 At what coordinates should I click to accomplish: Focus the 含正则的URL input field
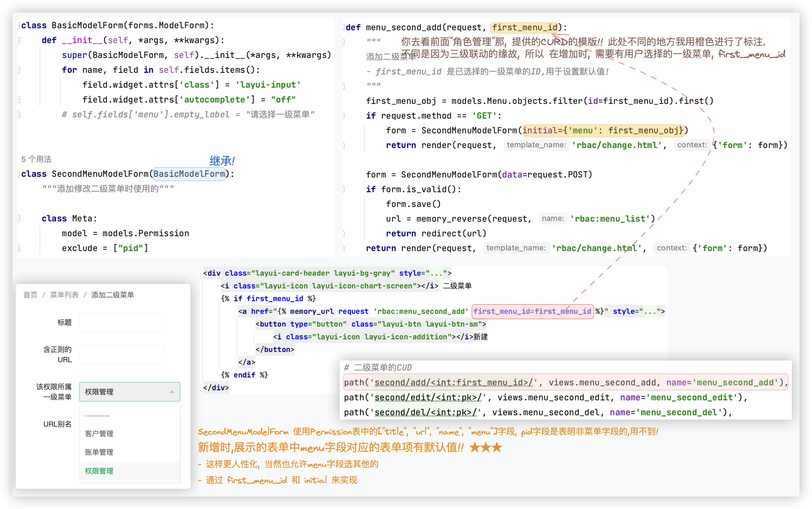click(x=122, y=354)
